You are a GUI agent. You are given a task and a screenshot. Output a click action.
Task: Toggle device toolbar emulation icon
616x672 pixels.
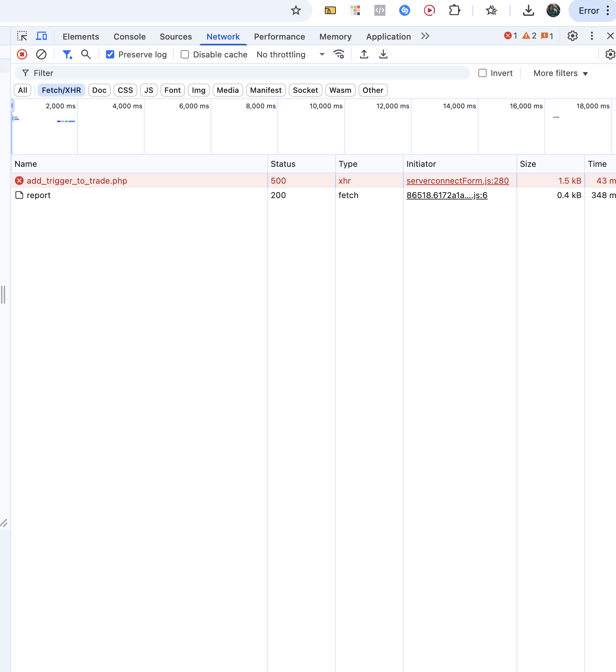click(x=42, y=36)
